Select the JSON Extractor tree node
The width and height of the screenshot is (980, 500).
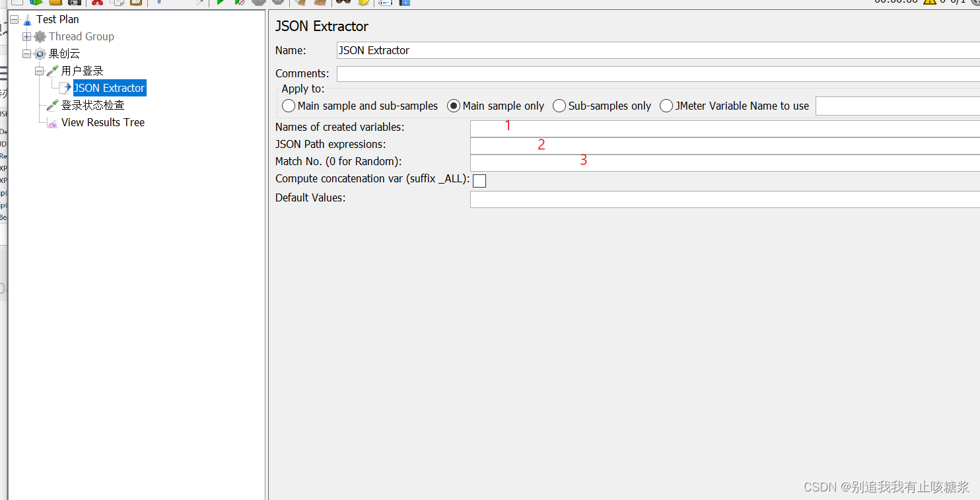point(109,88)
